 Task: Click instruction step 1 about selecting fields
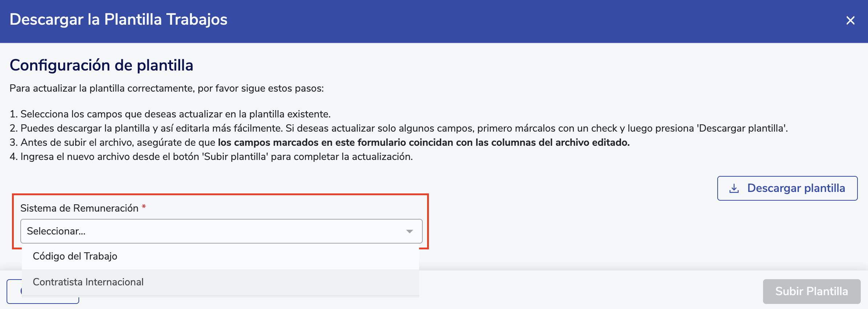click(170, 114)
